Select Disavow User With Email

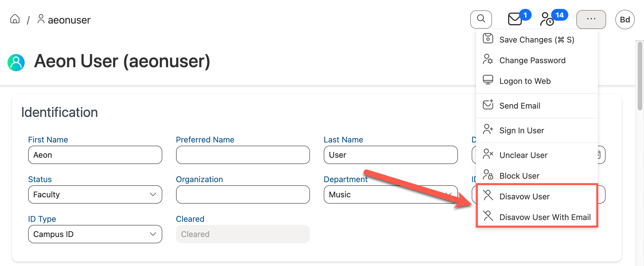tap(545, 217)
